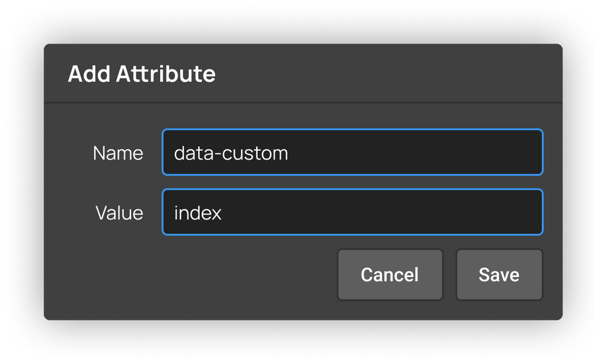Place cursor before 'index' text

[174, 212]
